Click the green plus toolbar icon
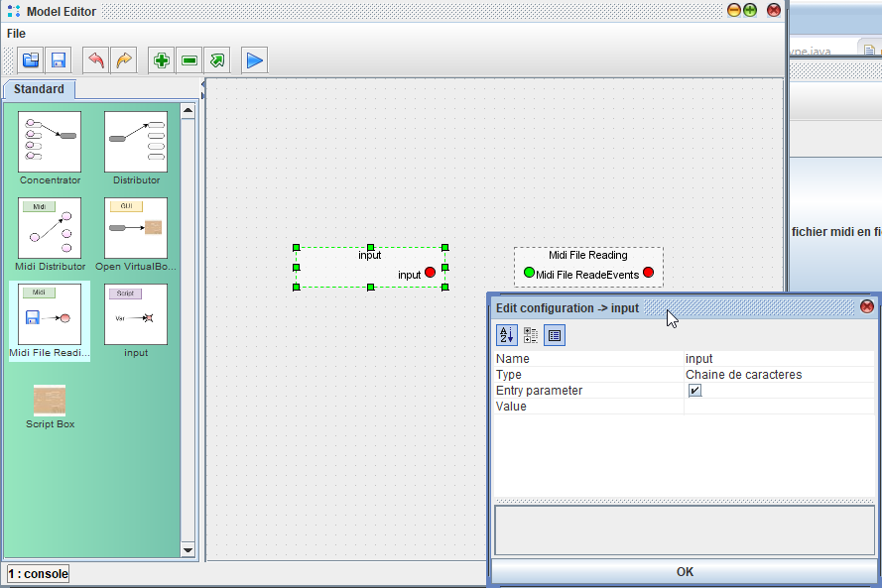This screenshot has height=588, width=882. 162,60
